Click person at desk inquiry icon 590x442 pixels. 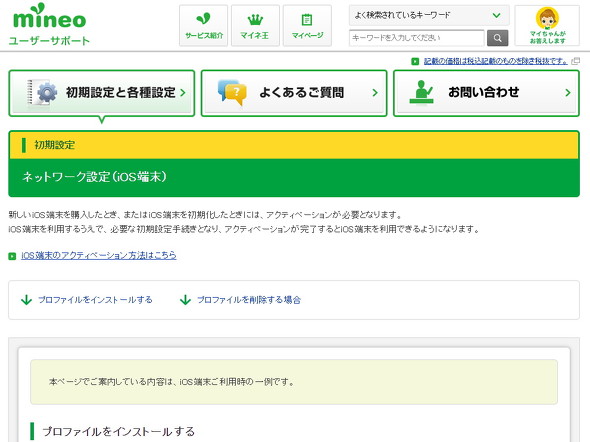click(x=421, y=92)
